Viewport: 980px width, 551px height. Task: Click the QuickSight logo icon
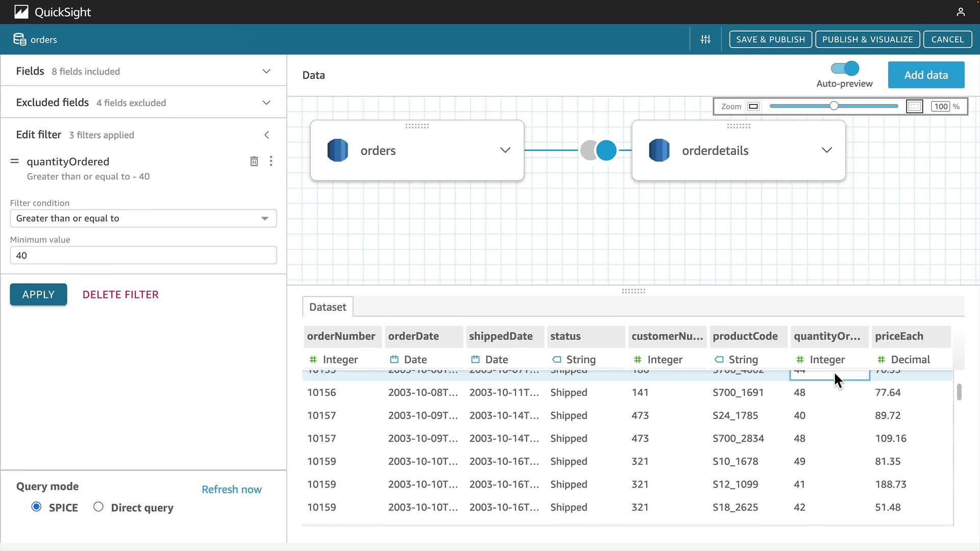pos(21,12)
